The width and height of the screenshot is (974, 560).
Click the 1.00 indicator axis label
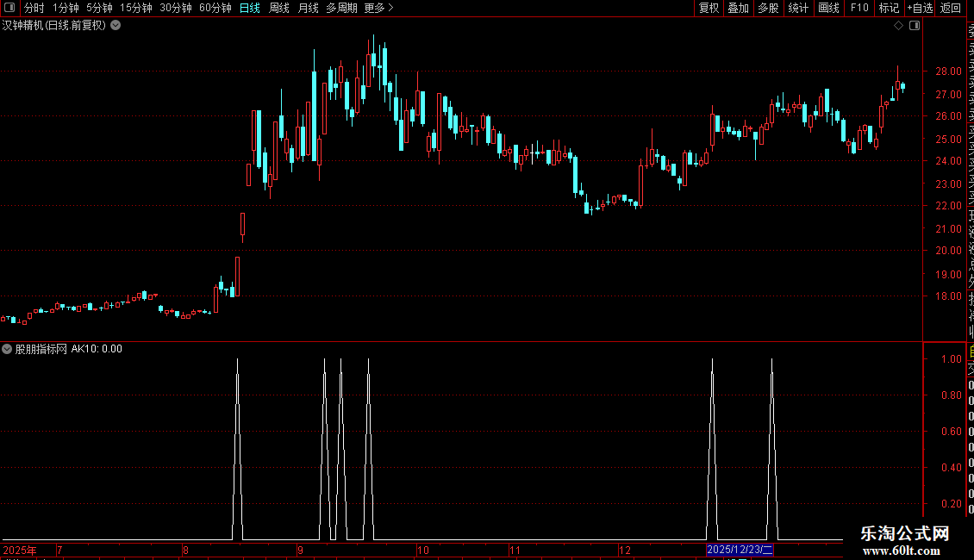click(x=951, y=359)
